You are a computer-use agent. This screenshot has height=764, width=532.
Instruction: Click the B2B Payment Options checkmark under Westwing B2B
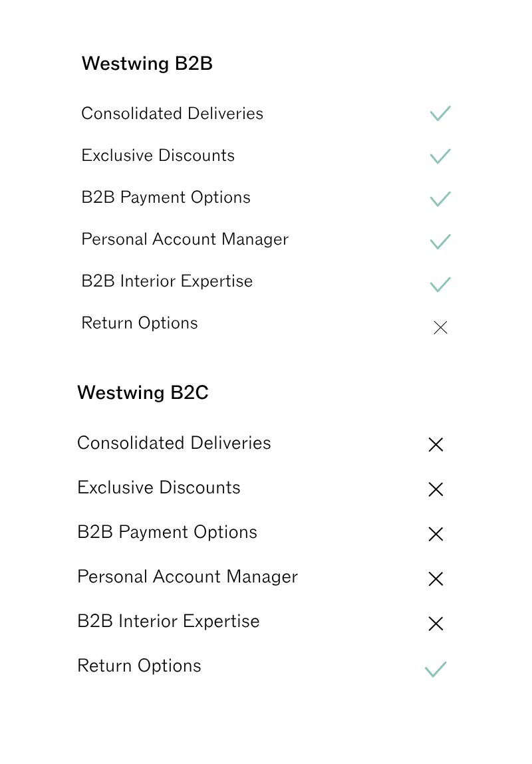(x=440, y=199)
